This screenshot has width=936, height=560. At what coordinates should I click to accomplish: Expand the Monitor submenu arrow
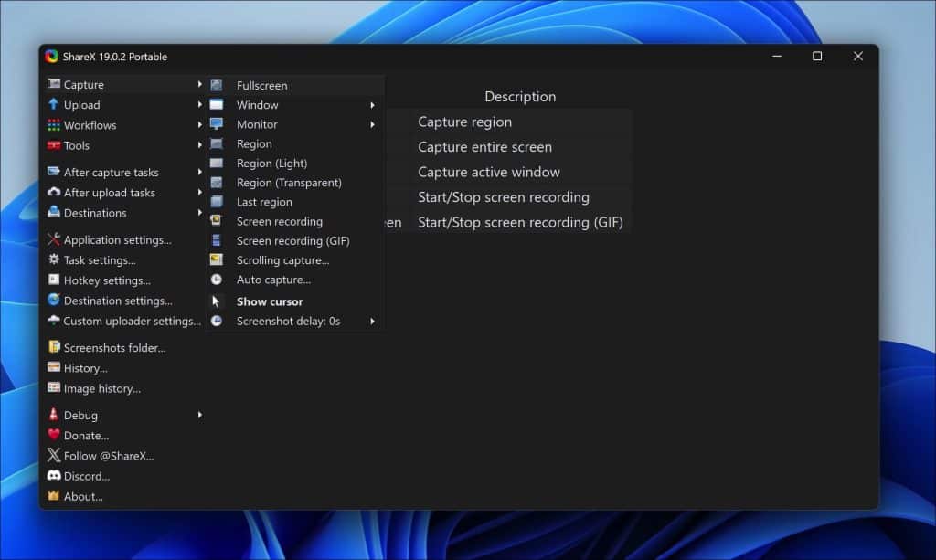[x=372, y=124]
